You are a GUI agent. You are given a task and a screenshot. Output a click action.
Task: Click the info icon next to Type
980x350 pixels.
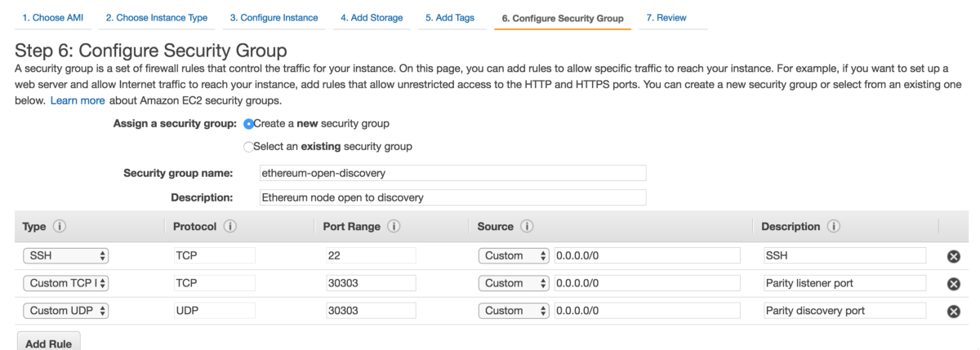point(60,226)
